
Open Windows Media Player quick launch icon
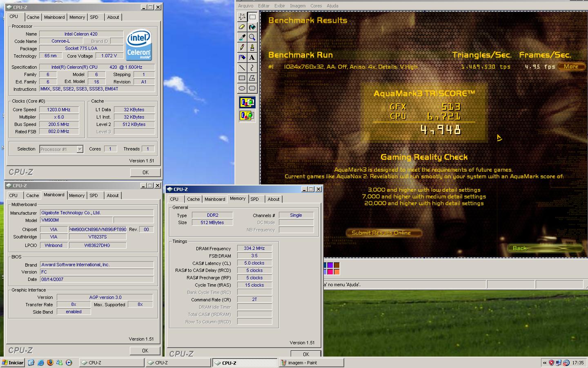coord(69,363)
